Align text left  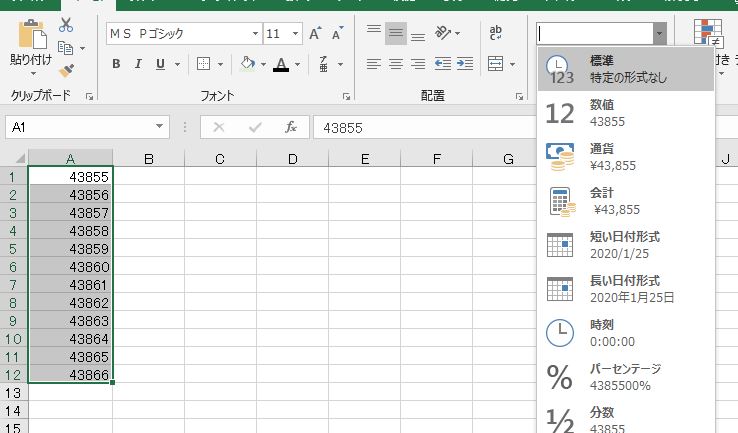(x=374, y=64)
